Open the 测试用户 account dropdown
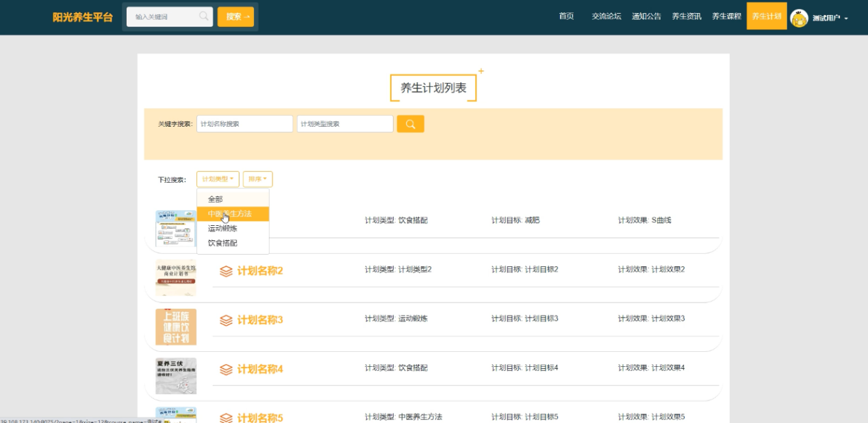 pos(830,18)
